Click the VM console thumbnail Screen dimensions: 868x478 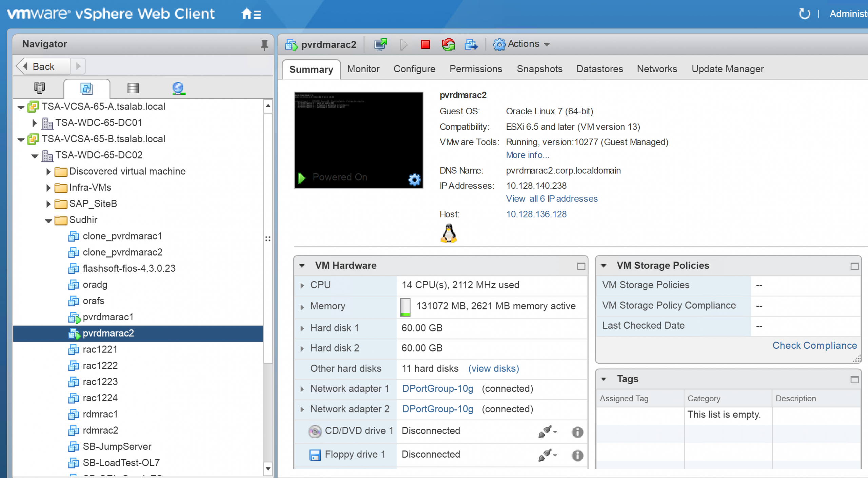[358, 136]
